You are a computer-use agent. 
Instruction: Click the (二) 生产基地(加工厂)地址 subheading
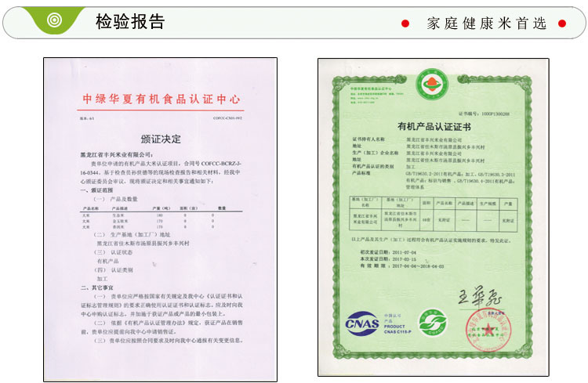pyautogui.click(x=132, y=235)
